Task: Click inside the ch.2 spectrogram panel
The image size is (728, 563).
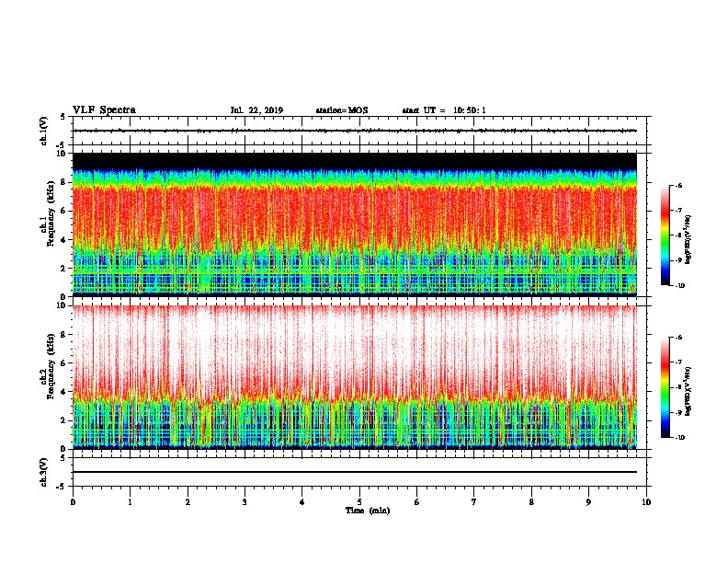Action: (355, 377)
